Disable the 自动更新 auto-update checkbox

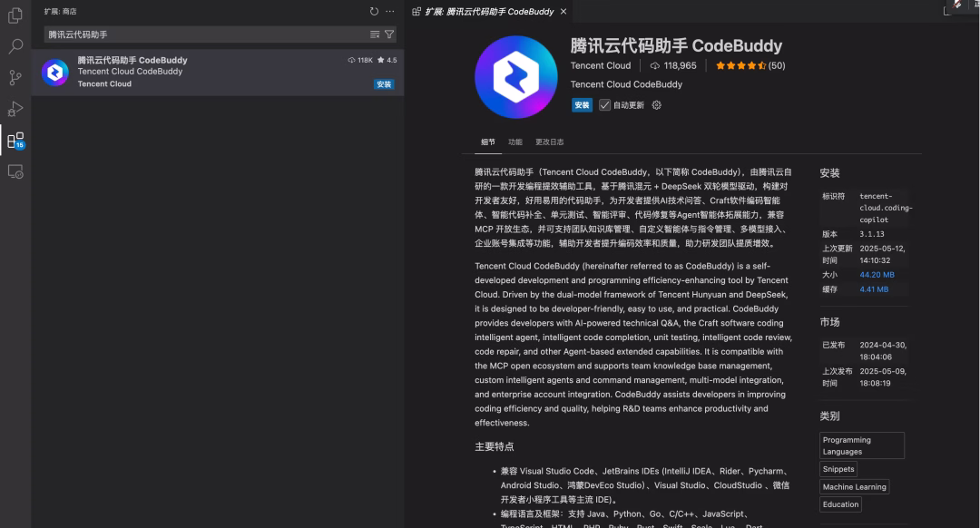point(606,104)
